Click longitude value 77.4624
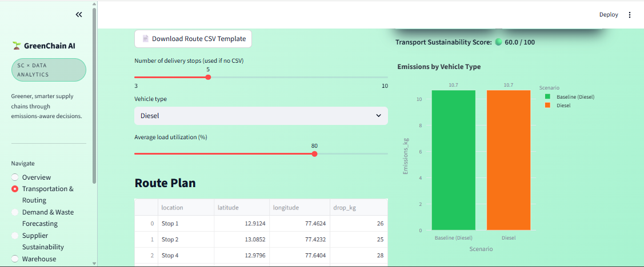The image size is (644, 267). click(x=299, y=224)
